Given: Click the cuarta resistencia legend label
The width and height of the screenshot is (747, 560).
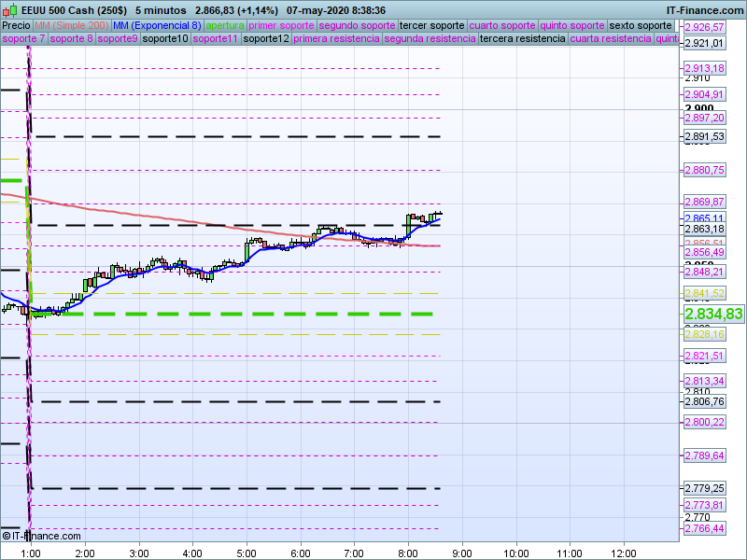Looking at the screenshot, I should pyautogui.click(x=610, y=39).
